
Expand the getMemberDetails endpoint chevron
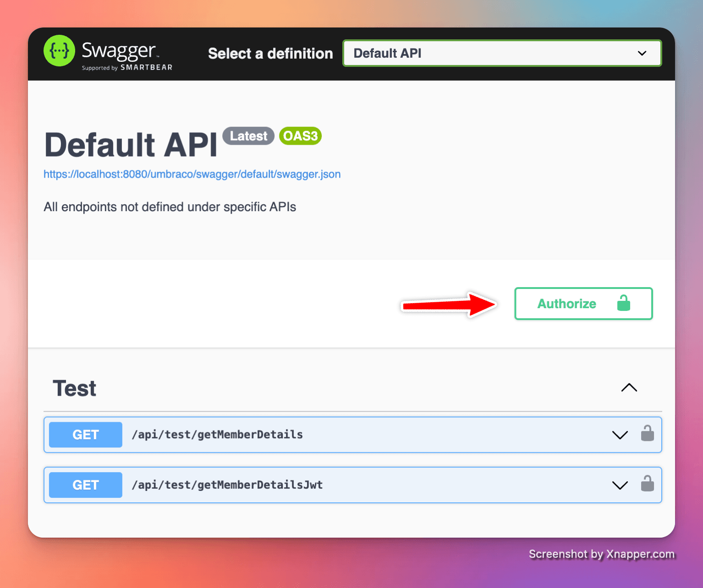[x=620, y=435]
